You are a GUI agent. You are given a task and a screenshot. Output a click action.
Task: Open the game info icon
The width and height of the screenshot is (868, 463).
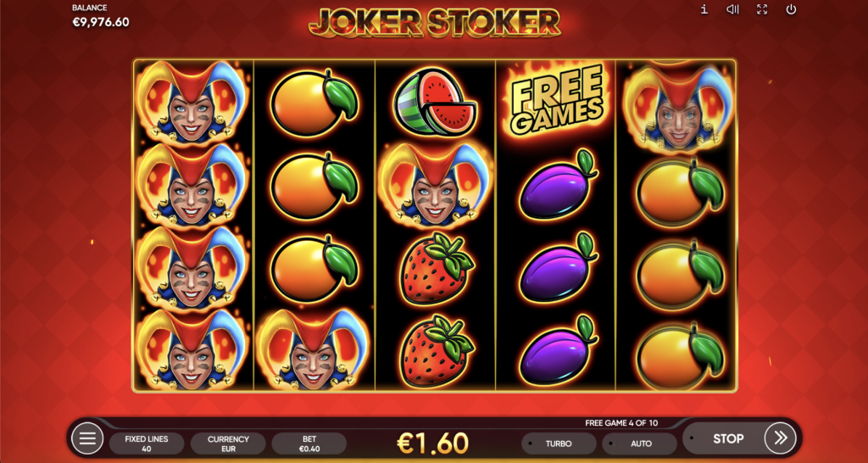[x=704, y=9]
